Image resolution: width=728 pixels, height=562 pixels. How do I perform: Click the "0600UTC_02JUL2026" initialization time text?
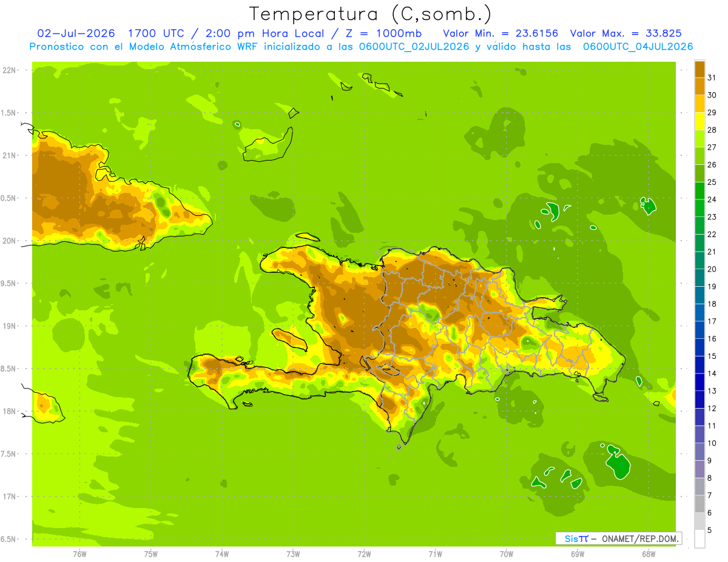(x=415, y=46)
